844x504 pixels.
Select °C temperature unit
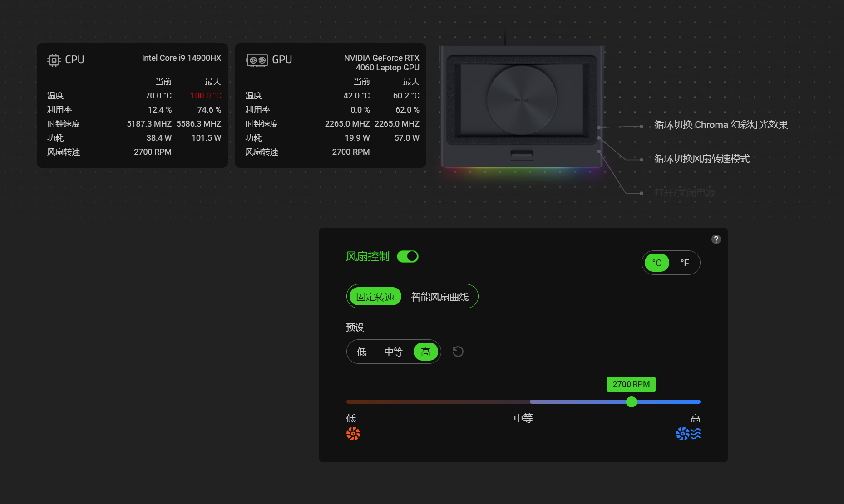pos(656,262)
